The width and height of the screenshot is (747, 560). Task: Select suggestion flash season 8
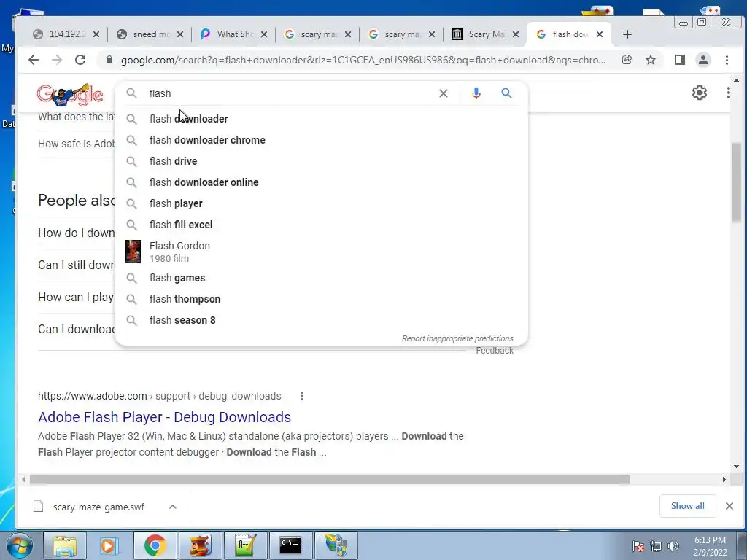click(x=321, y=320)
